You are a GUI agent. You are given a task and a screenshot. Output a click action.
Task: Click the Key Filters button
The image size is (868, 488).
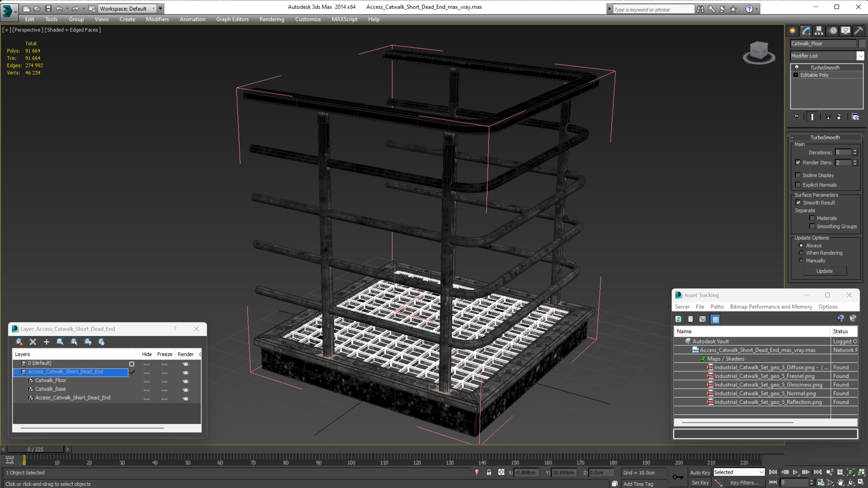(744, 483)
